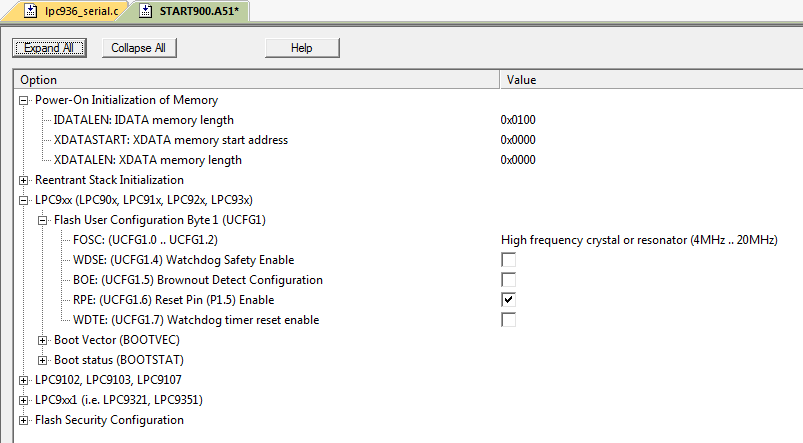The width and height of the screenshot is (803, 443).
Task: Expand the Boot Vector (BOOTVEC) node
Action: click(43, 340)
